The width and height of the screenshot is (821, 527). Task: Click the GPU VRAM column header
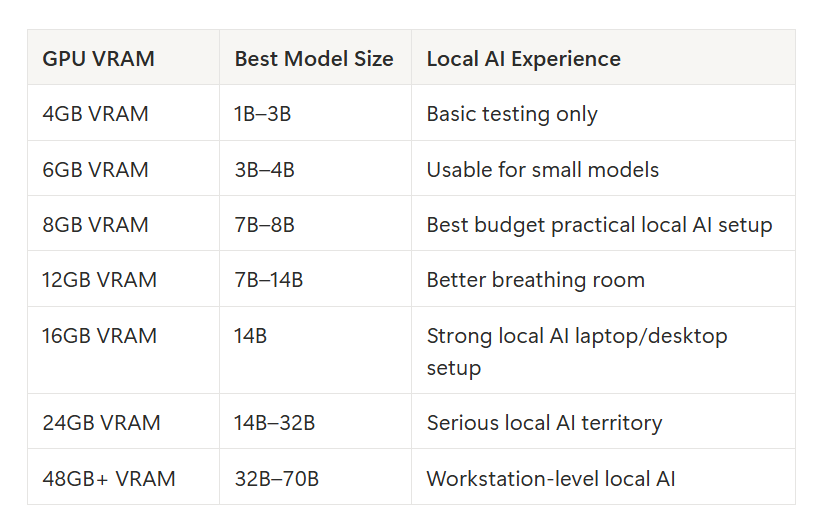point(98,59)
